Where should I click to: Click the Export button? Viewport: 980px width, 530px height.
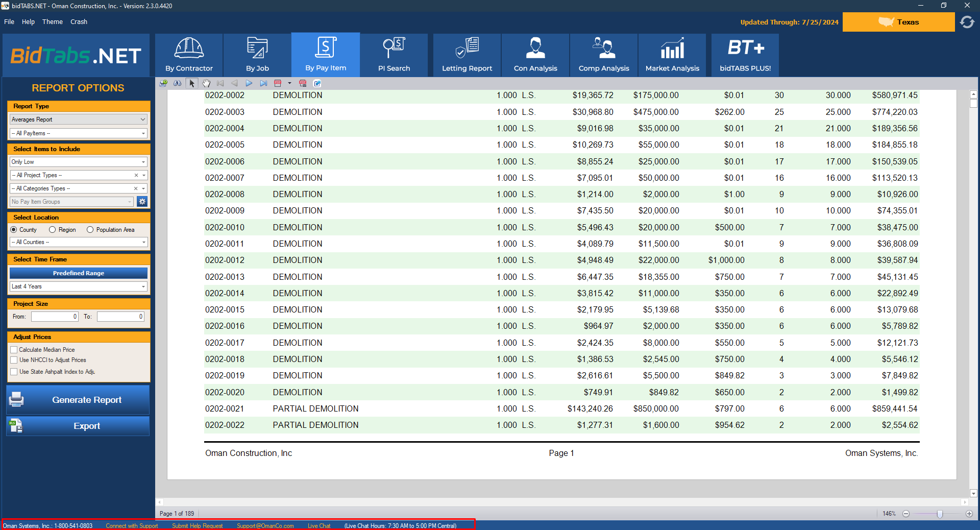pos(78,426)
